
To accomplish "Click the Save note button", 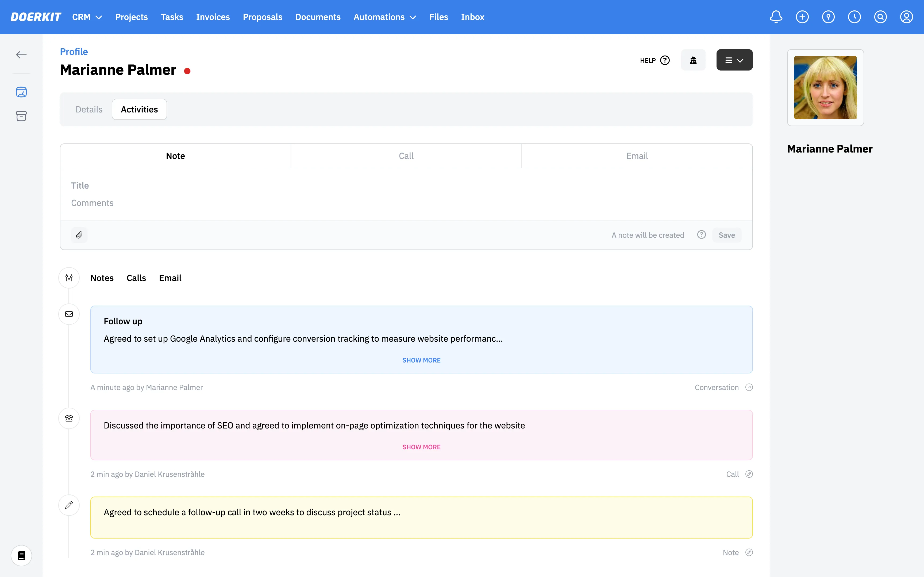I will tap(727, 235).
